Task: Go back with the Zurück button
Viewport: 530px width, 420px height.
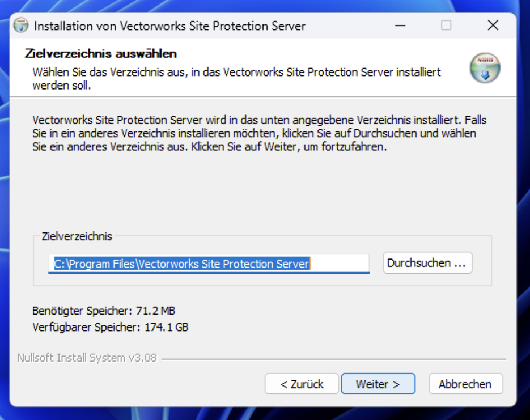Action: tap(302, 384)
